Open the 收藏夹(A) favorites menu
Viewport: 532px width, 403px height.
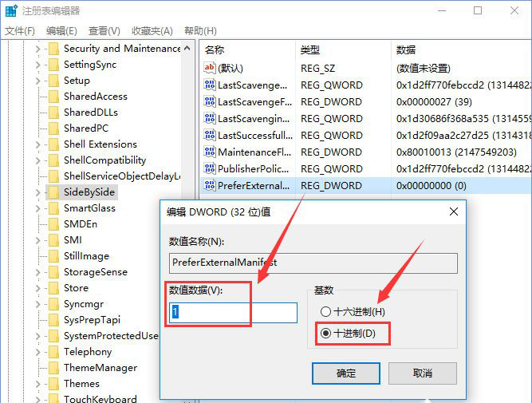(152, 31)
